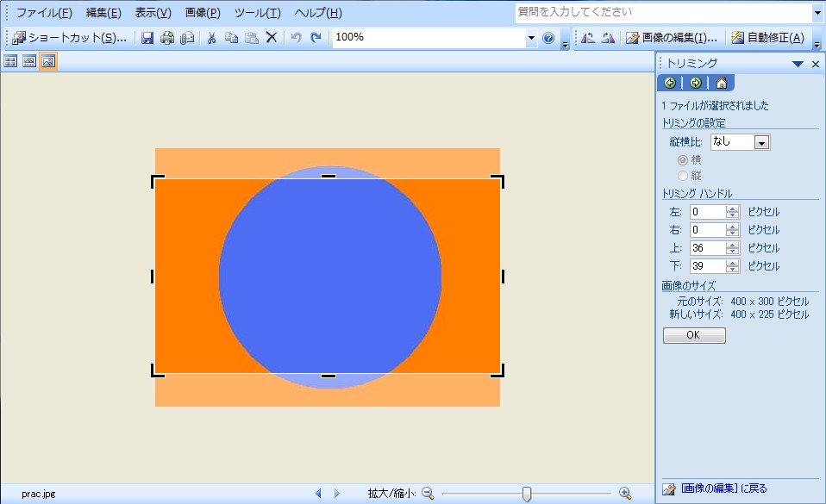Click the Rotate Left icon
826x504 pixels.
(587, 38)
